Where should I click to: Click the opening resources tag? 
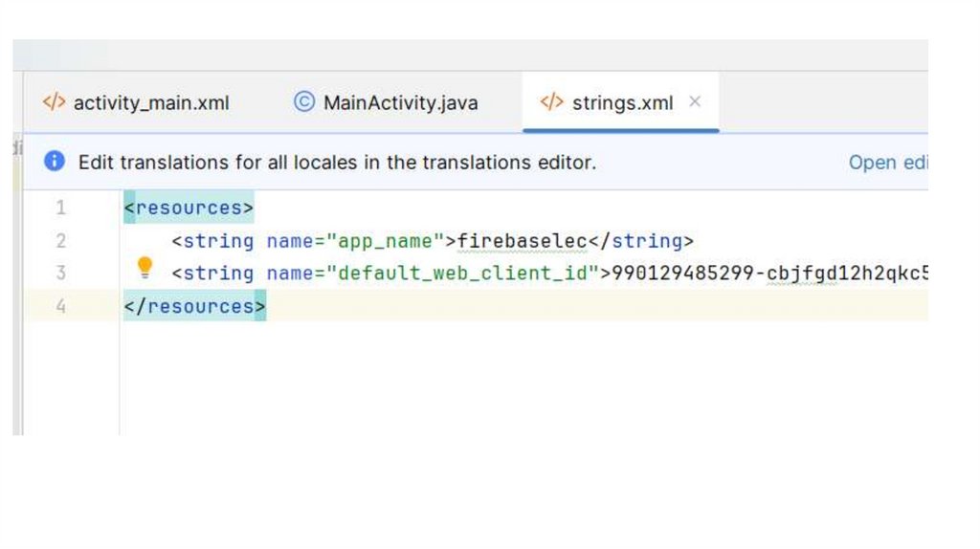point(189,208)
